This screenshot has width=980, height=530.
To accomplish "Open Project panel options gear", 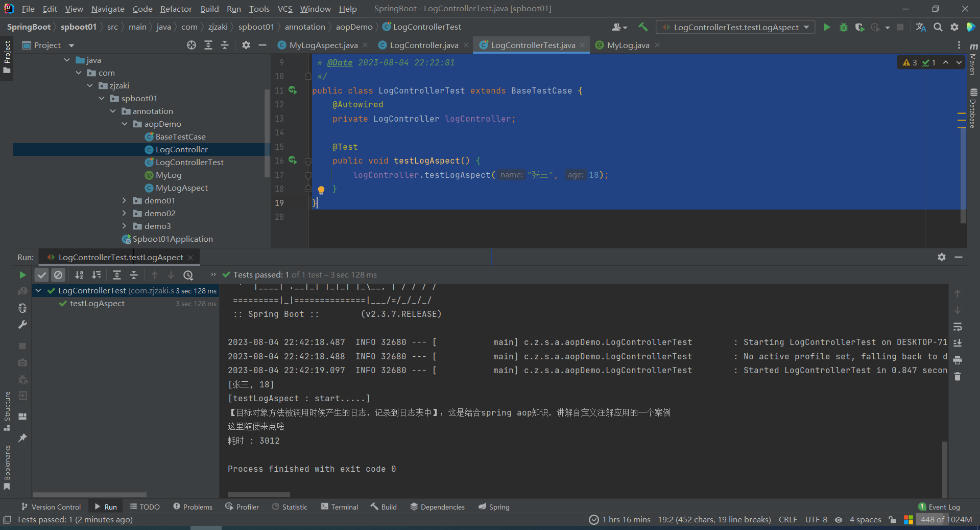I will coord(246,45).
